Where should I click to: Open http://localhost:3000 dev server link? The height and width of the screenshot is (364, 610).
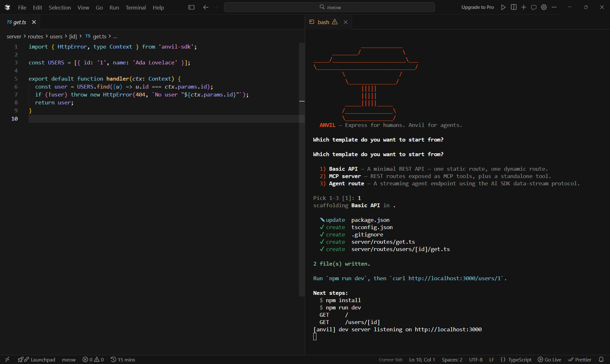[x=448, y=329]
